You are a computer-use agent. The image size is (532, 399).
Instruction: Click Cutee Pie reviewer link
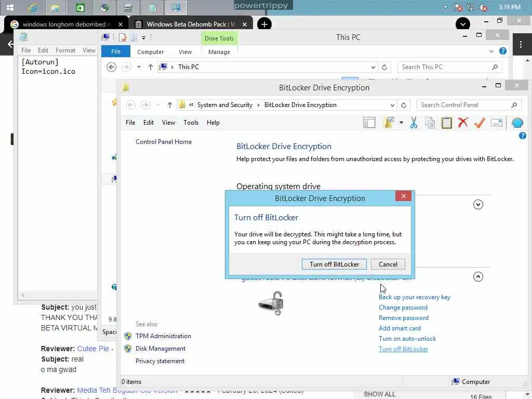tap(93, 349)
